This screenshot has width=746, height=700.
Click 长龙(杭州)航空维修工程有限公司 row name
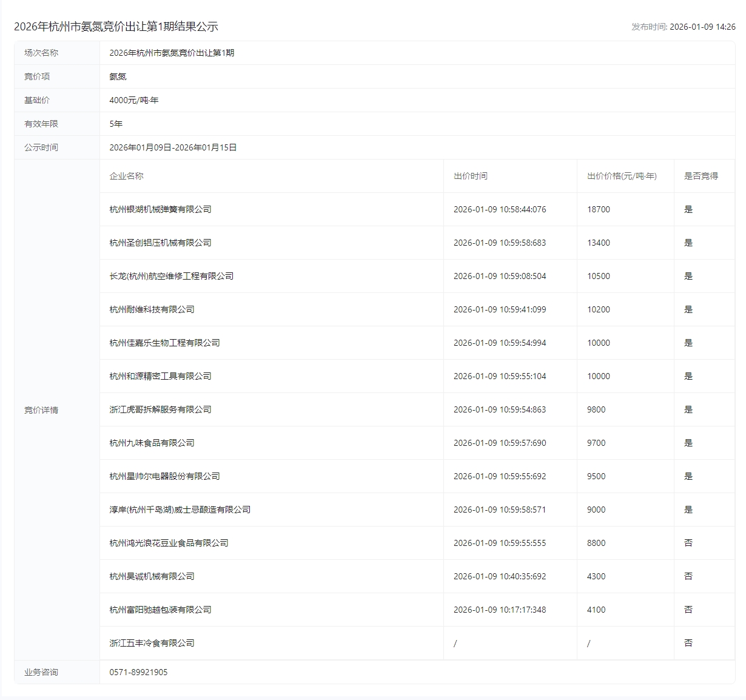[171, 276]
